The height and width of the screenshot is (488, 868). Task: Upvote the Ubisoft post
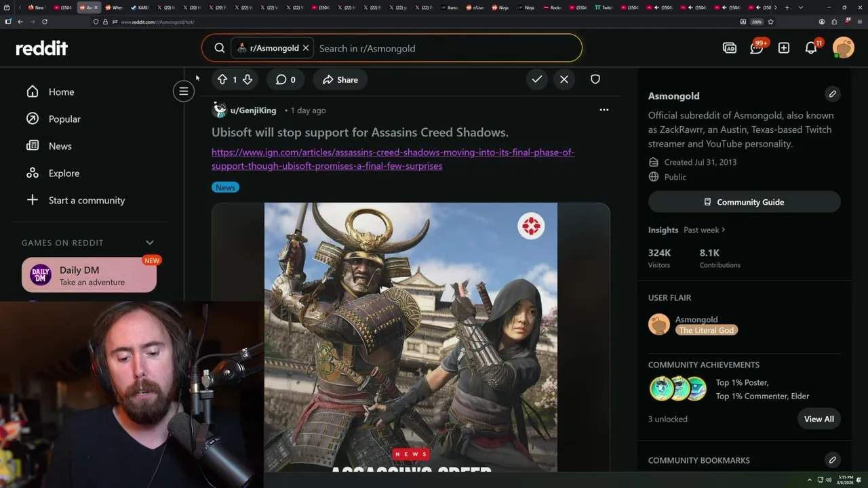tap(222, 79)
